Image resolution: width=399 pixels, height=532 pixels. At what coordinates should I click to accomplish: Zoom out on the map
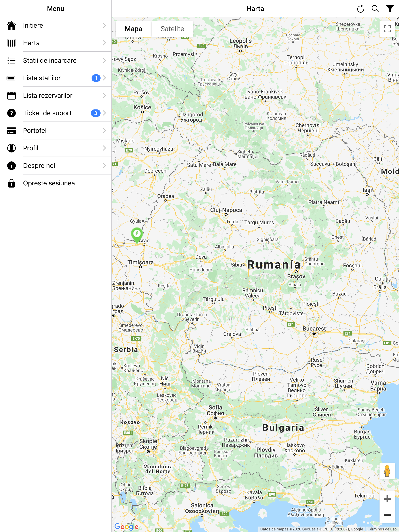(x=387, y=515)
